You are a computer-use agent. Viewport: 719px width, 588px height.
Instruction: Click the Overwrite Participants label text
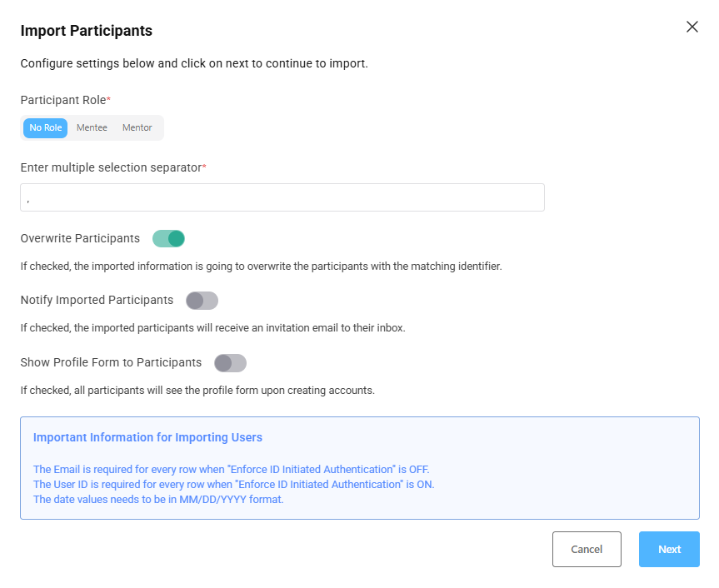point(80,238)
